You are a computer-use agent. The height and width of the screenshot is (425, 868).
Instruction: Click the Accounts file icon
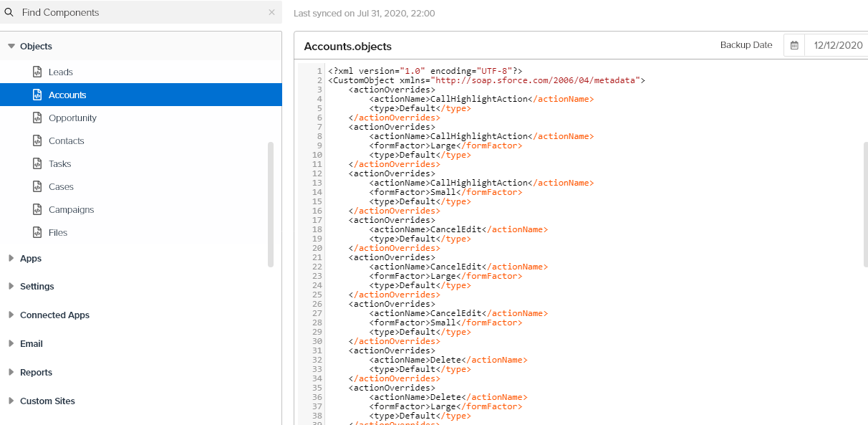(37, 95)
